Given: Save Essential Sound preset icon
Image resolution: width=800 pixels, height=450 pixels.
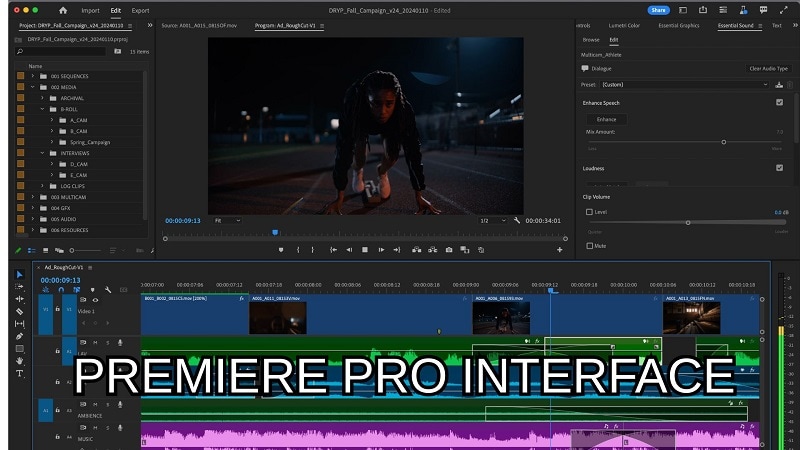Looking at the screenshot, I should pyautogui.click(x=779, y=85).
